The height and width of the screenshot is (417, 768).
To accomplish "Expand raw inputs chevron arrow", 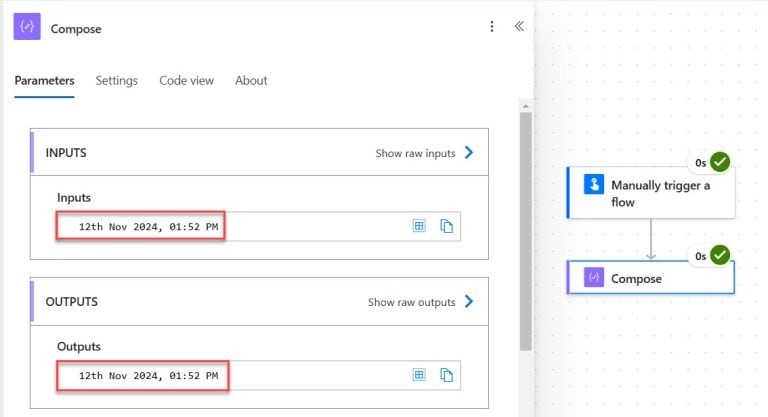I will pyautogui.click(x=469, y=153).
